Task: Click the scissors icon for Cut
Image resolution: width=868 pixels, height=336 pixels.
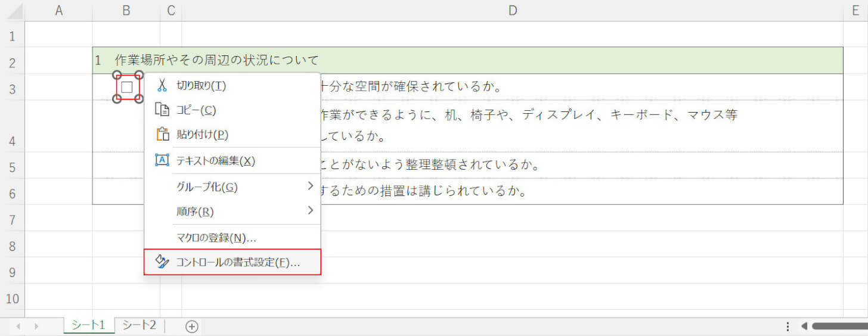Action: (x=162, y=85)
